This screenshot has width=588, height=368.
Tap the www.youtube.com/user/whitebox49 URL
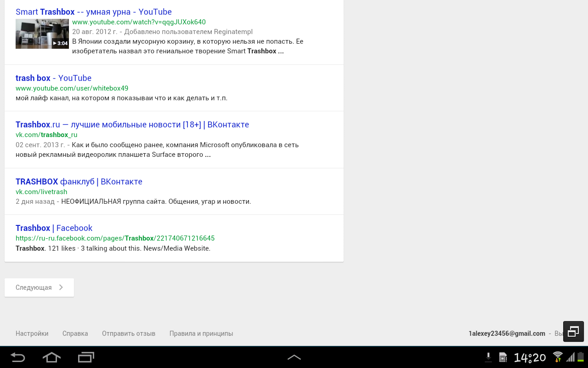click(72, 88)
